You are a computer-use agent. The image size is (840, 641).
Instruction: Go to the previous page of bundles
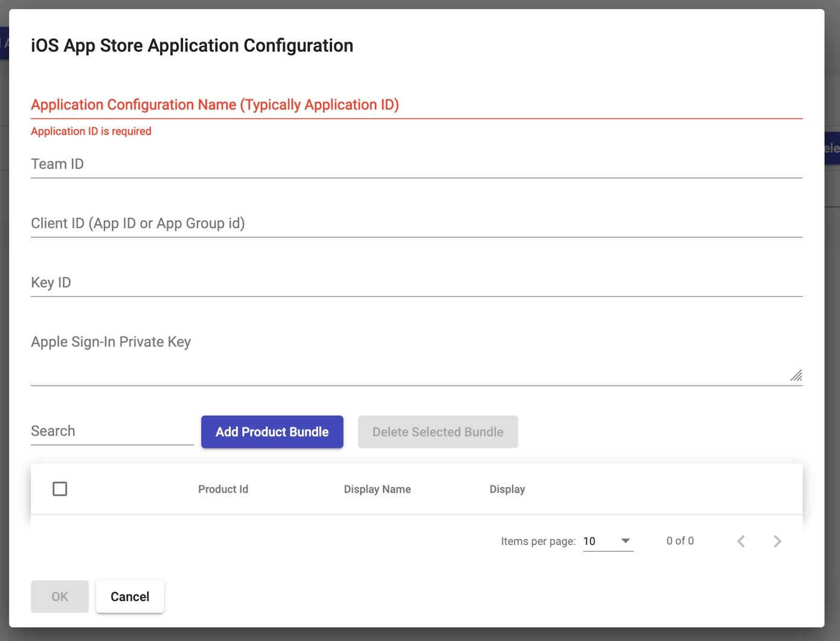click(741, 541)
